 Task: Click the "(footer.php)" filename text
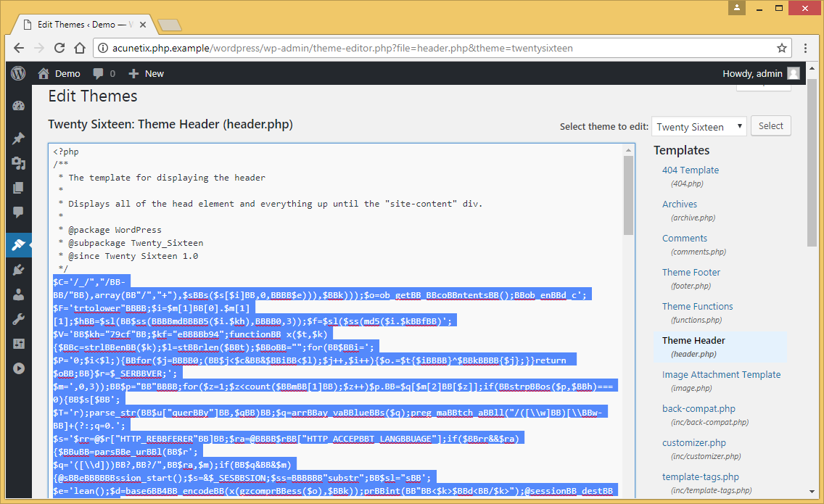tap(691, 286)
